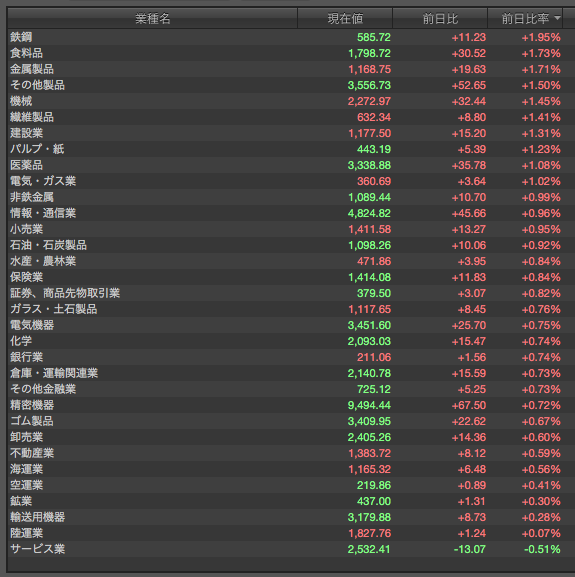
Task: Click the 不動産業 sector name
Action: [32, 453]
